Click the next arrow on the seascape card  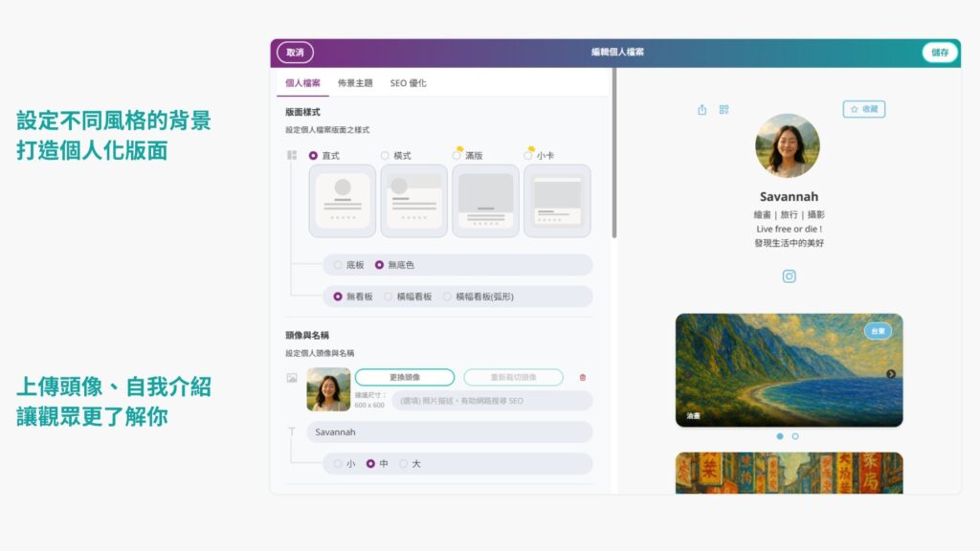(891, 374)
